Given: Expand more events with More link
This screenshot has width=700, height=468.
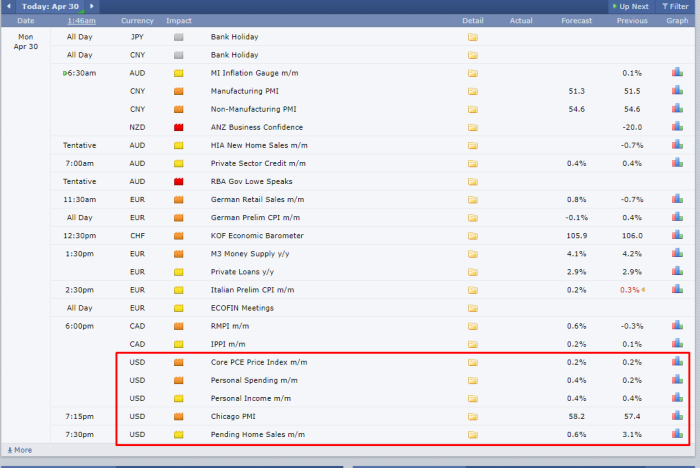Looking at the screenshot, I should pos(20,450).
